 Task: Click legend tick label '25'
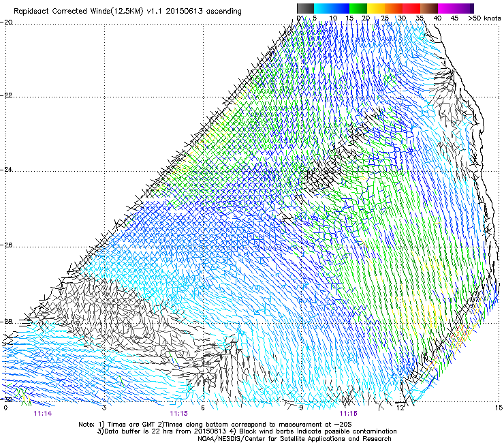point(385,18)
